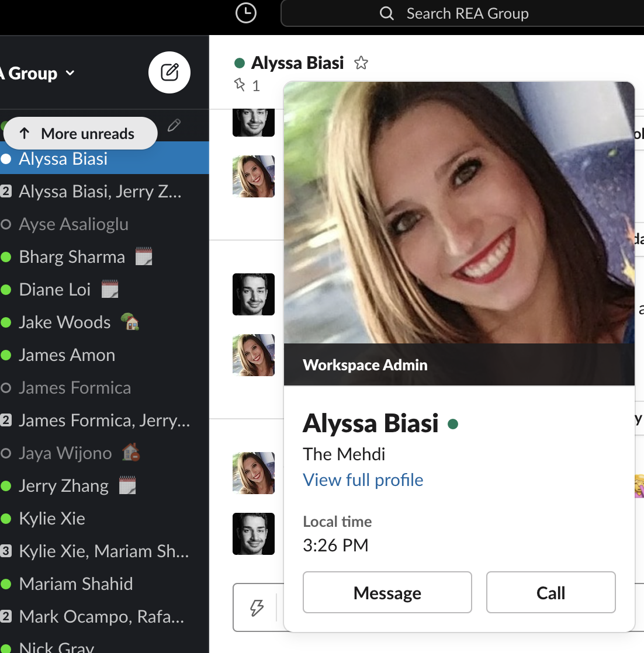Click Alyssa Biasi name in profile card
644x653 pixels.
pos(371,423)
